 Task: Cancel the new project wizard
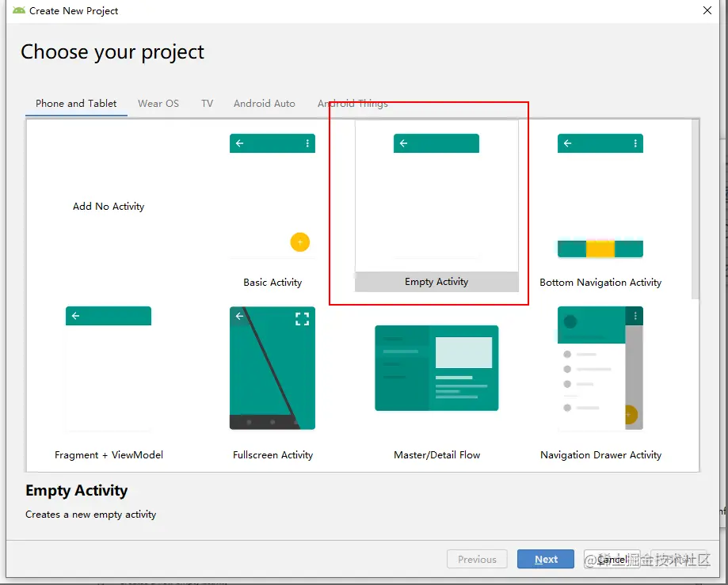pyautogui.click(x=613, y=559)
